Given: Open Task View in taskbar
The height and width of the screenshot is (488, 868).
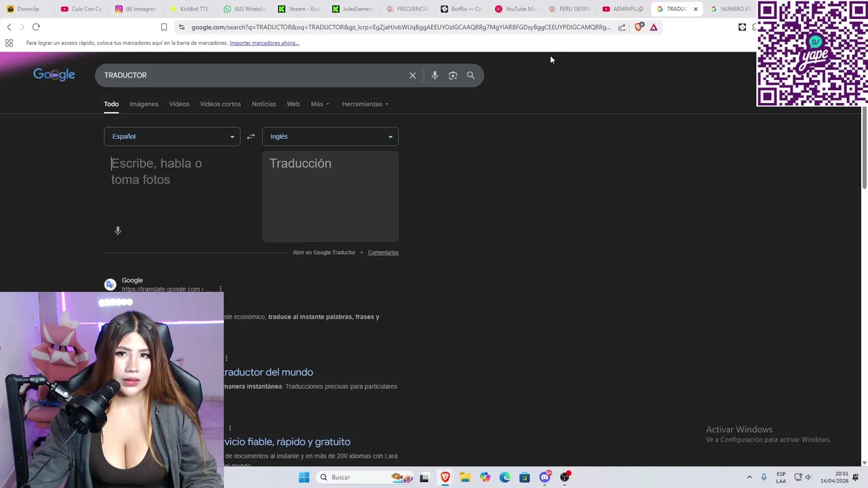Looking at the screenshot, I should 424,477.
